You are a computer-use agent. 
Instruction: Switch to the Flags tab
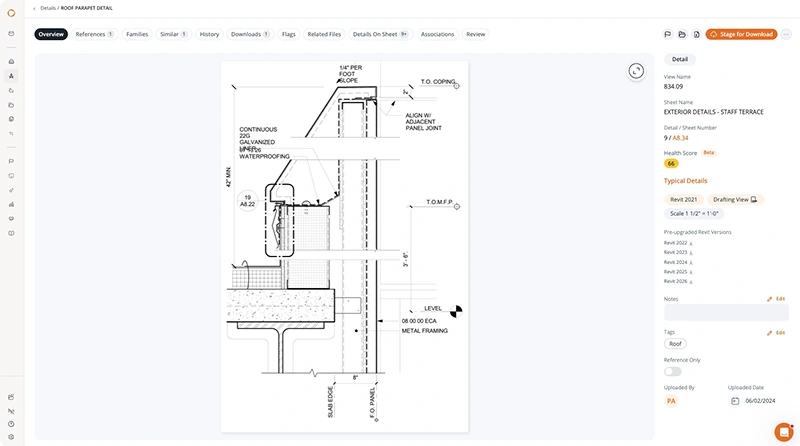pos(288,34)
